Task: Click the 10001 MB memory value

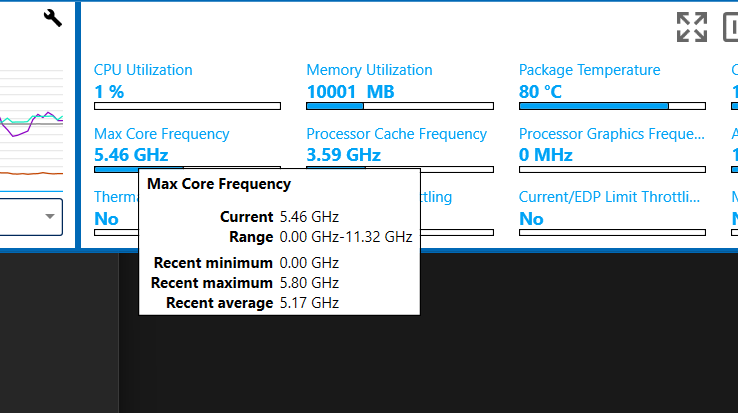Action: [350, 92]
